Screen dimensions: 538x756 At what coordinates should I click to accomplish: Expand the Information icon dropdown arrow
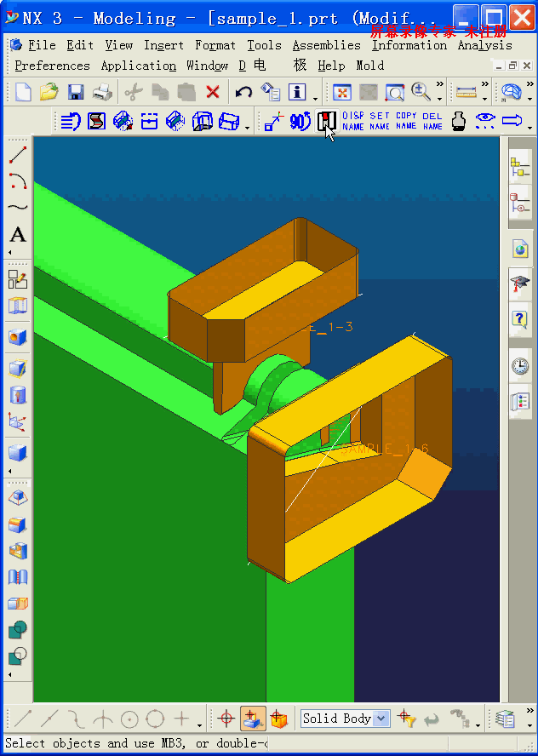pos(315,98)
